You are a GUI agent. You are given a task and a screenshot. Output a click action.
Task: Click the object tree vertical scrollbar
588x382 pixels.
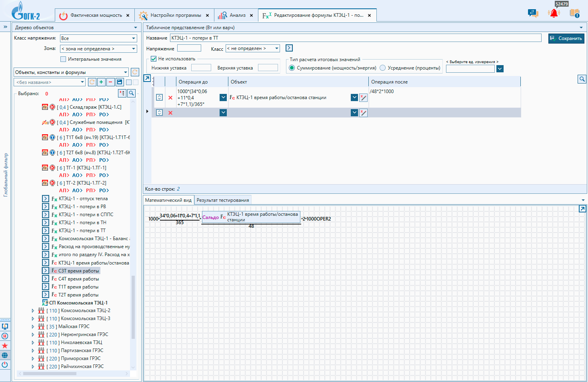click(x=133, y=307)
